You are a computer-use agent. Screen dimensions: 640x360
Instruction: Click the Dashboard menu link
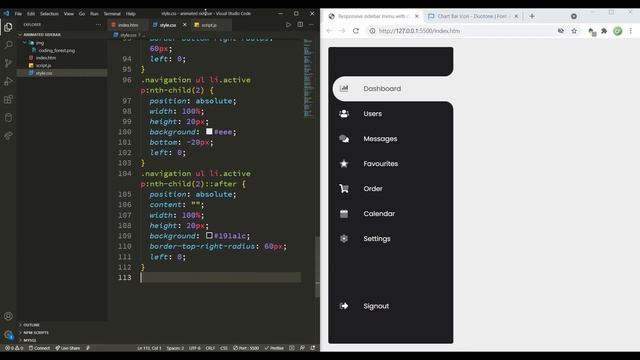pyautogui.click(x=382, y=89)
